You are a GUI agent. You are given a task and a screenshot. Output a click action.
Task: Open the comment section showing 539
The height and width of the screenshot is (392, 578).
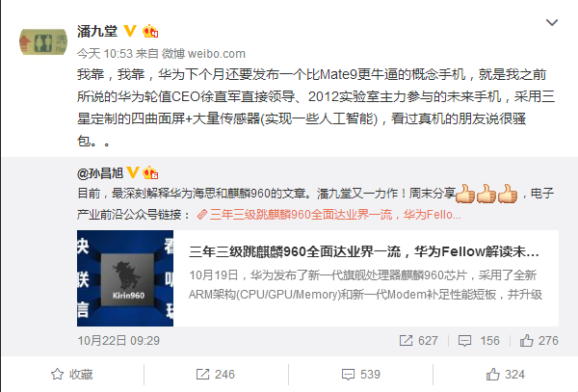360,375
